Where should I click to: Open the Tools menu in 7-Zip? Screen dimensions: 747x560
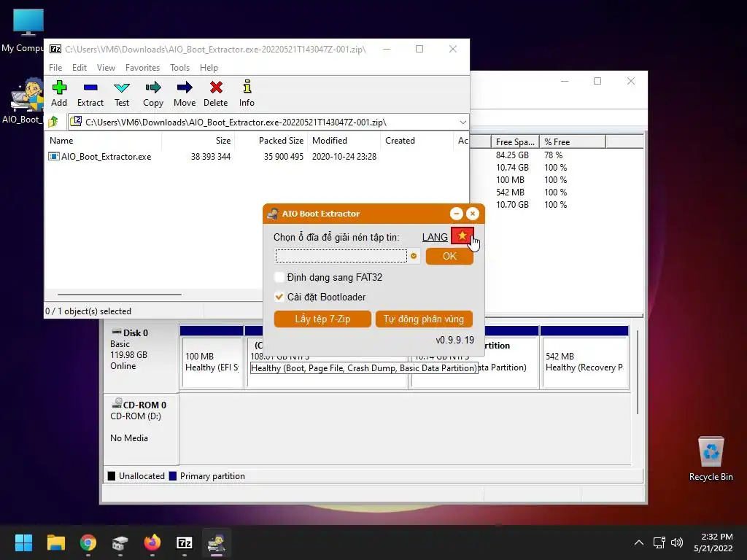[179, 68]
